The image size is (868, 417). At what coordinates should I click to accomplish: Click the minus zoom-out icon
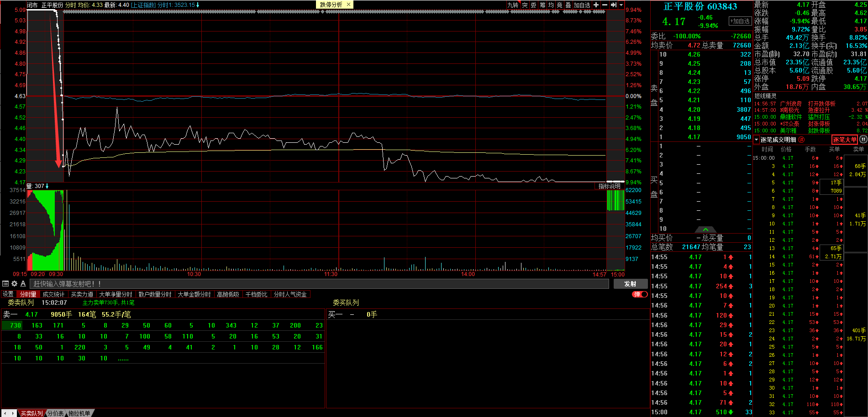pos(605,5)
